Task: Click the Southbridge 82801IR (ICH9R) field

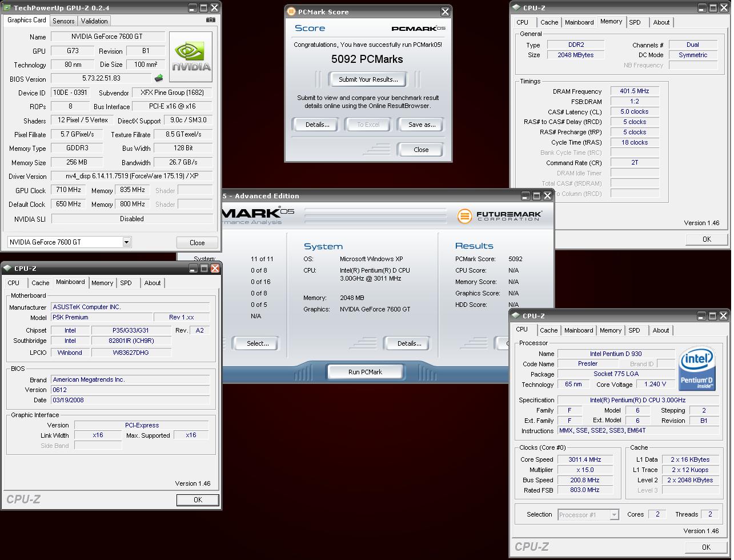Action: (x=131, y=341)
